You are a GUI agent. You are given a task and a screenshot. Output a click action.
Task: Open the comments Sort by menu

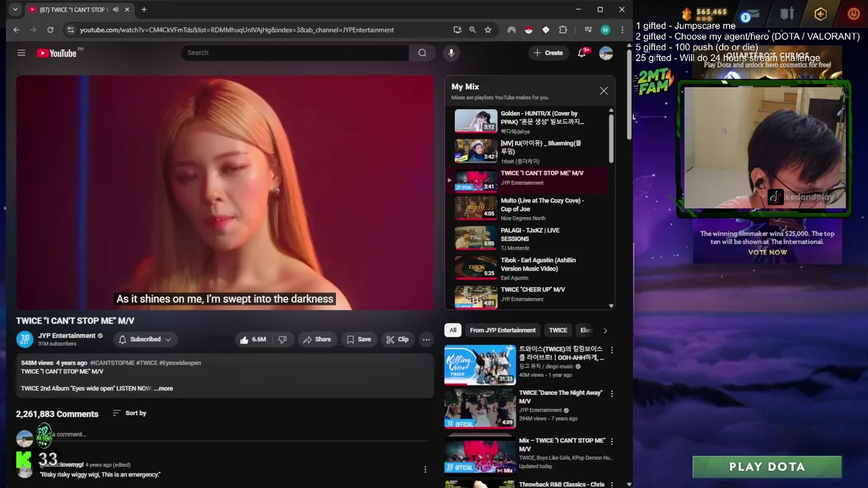click(129, 413)
